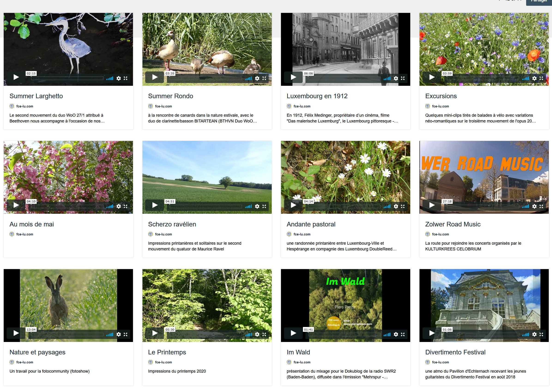
Task: Adjust volume bars on Excursions video
Action: pos(525,78)
